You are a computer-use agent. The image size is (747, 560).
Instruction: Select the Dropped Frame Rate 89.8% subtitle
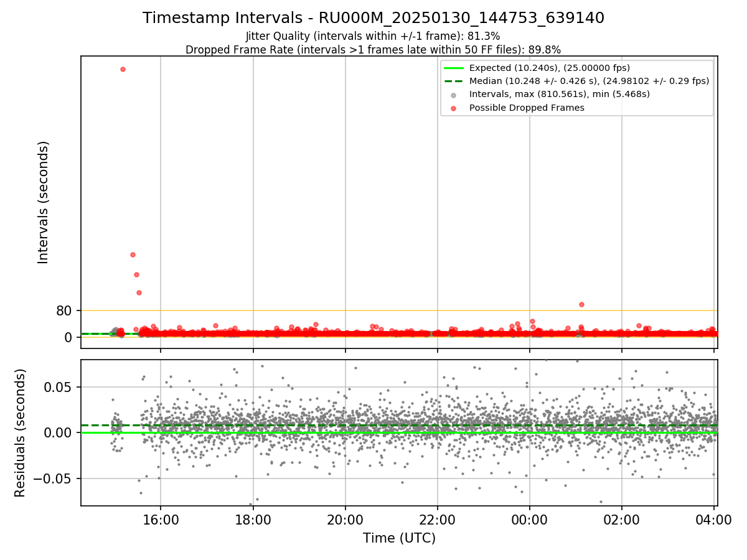374,50
